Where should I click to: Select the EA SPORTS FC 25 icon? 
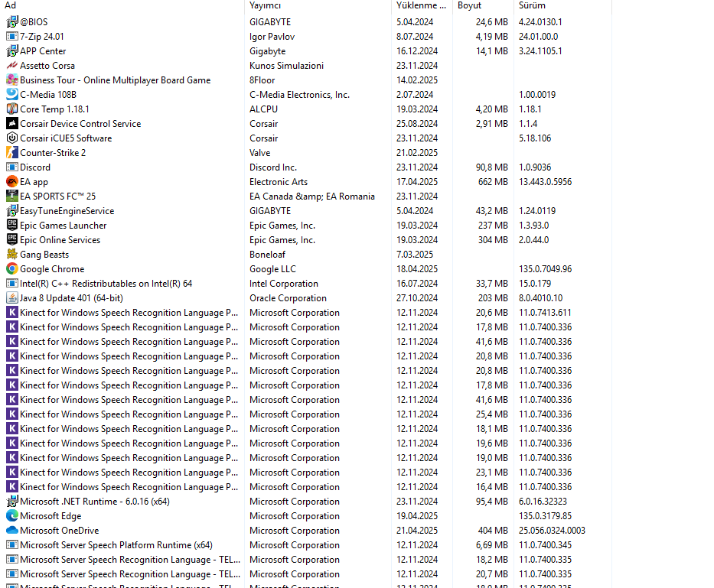click(x=12, y=197)
